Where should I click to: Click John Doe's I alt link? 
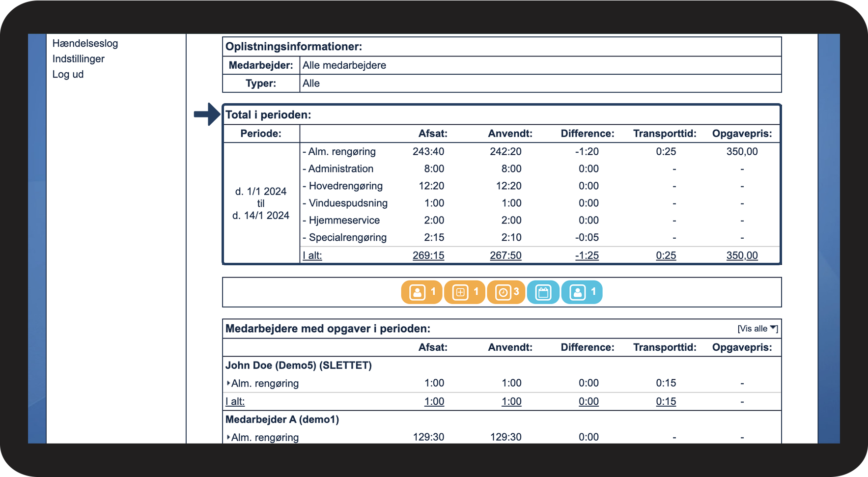click(235, 401)
